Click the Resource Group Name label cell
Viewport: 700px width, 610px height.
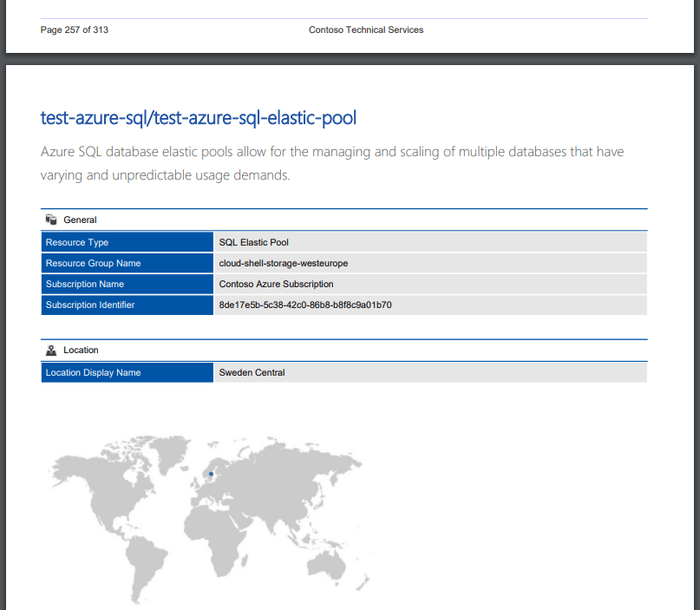128,263
